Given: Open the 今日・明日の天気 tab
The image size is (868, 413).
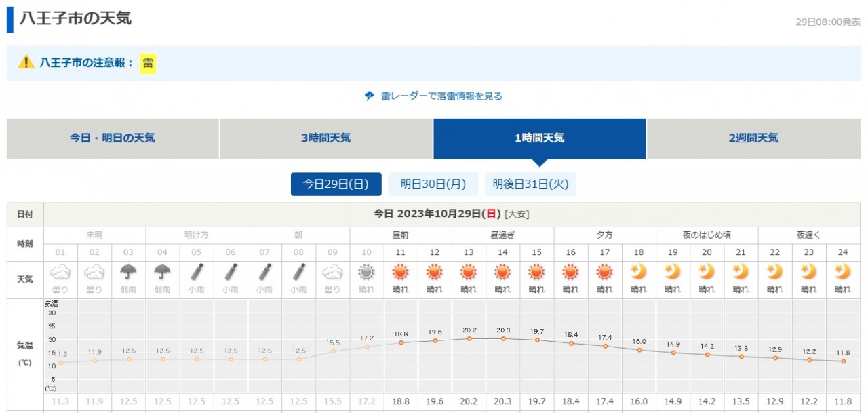Looking at the screenshot, I should 113,138.
